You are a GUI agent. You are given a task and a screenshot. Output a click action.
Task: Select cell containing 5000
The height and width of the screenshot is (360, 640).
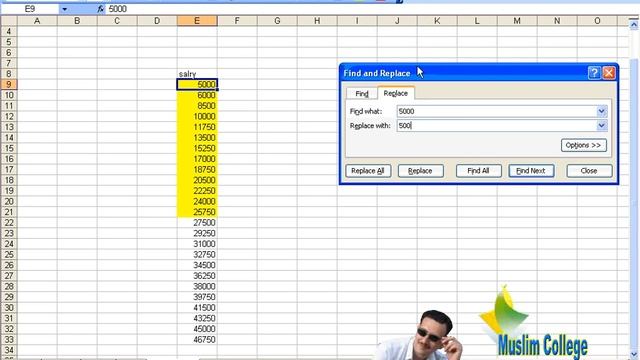point(197,84)
